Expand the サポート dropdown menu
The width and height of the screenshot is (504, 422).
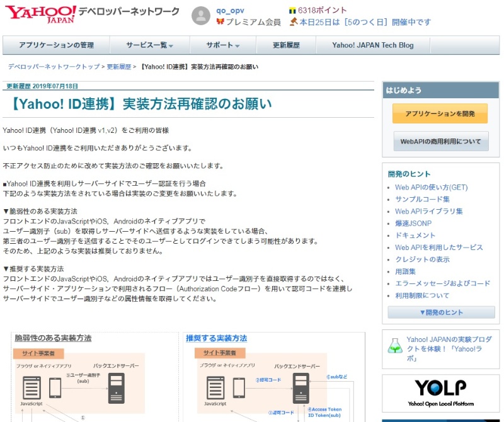click(223, 45)
